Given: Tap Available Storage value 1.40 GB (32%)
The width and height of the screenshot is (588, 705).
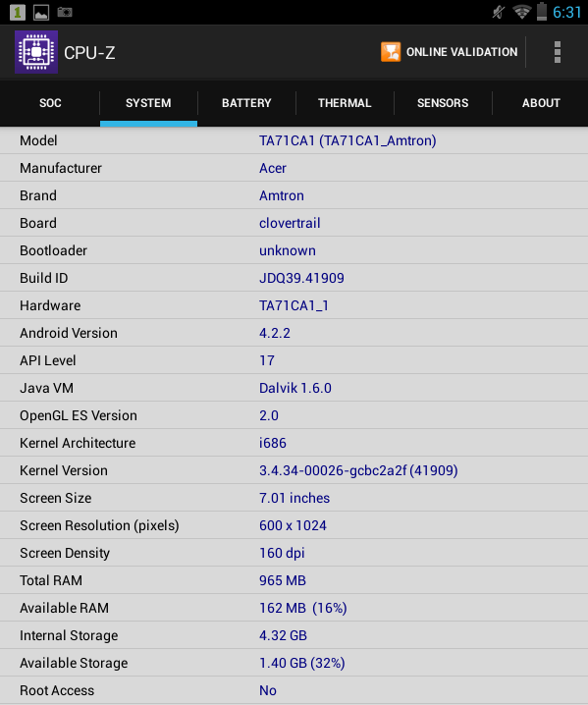Looking at the screenshot, I should [302, 663].
